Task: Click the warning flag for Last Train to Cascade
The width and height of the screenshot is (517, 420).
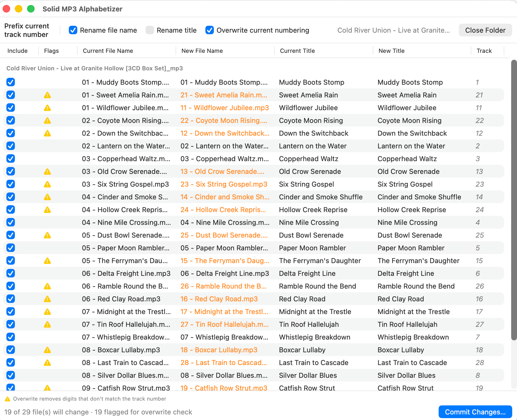Action: [x=47, y=363]
